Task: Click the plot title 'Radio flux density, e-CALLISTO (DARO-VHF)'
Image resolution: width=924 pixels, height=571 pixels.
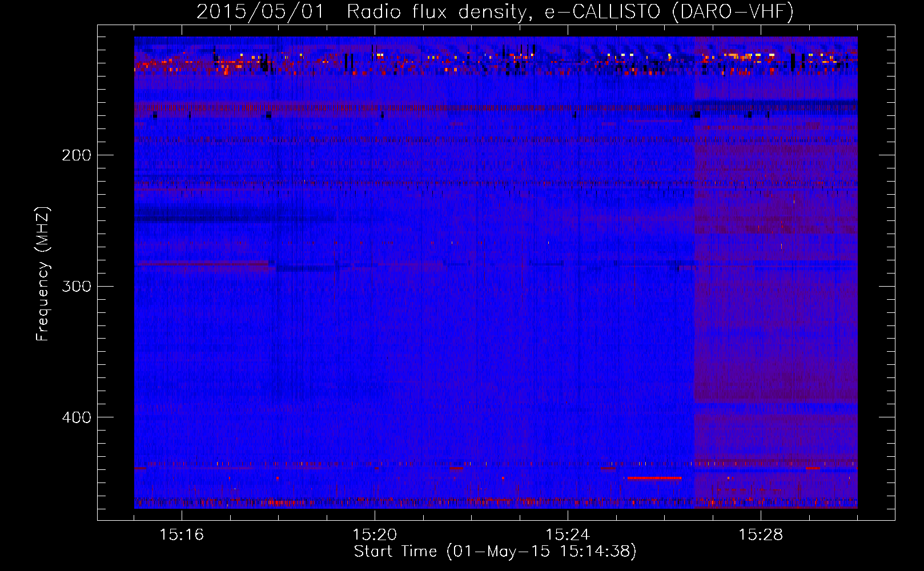Action: [x=570, y=11]
